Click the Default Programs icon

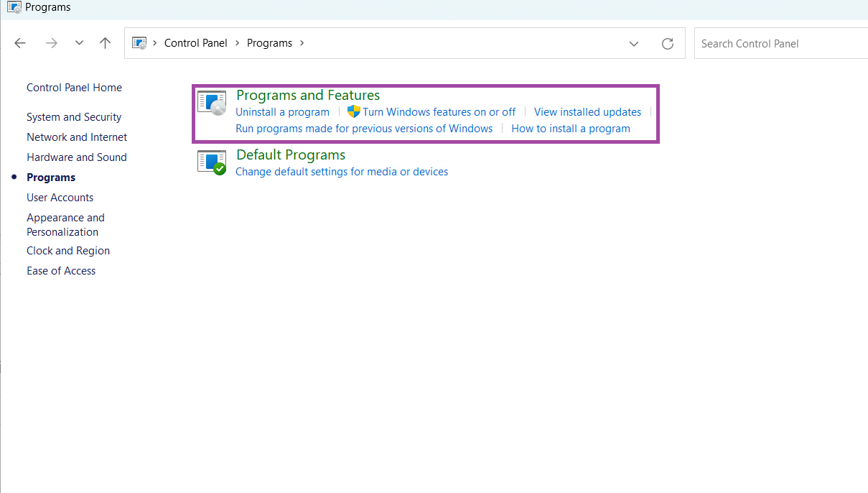[211, 162]
